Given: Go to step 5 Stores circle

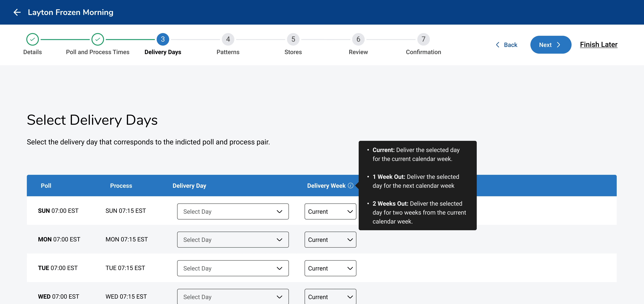Looking at the screenshot, I should click(x=293, y=39).
